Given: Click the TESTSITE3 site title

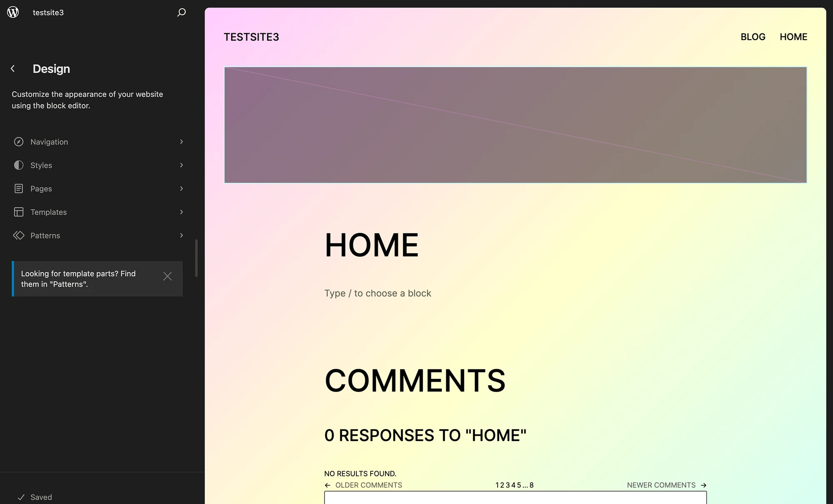Looking at the screenshot, I should point(251,37).
